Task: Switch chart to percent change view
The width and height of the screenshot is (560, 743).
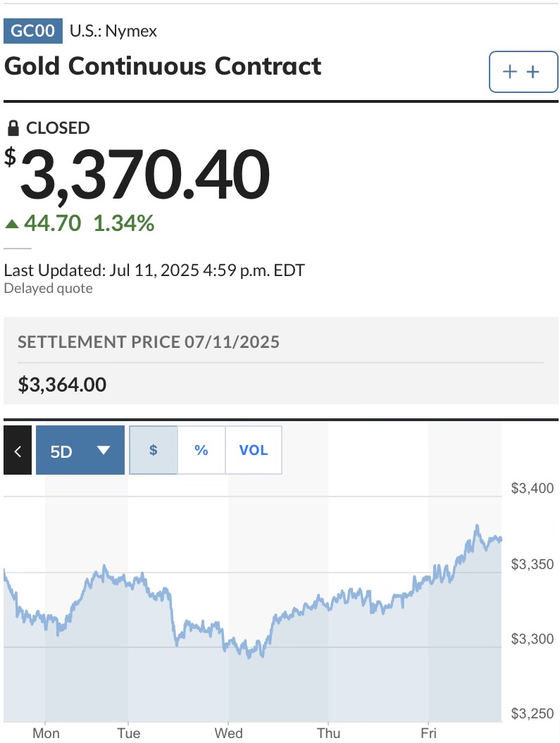Action: click(201, 450)
